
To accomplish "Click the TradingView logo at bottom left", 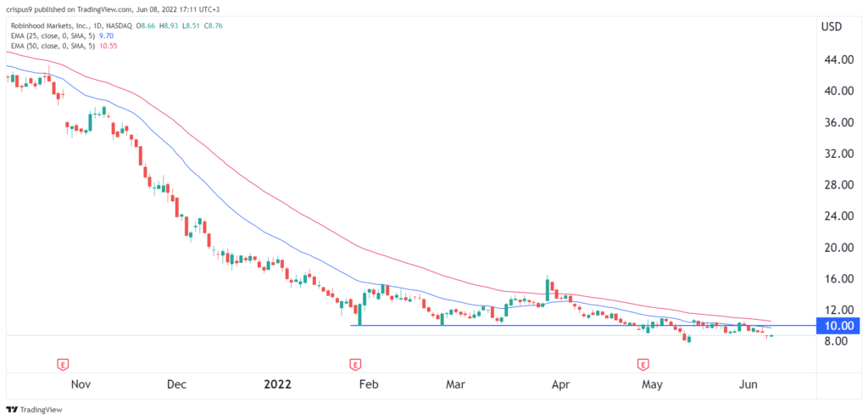I will (x=34, y=410).
